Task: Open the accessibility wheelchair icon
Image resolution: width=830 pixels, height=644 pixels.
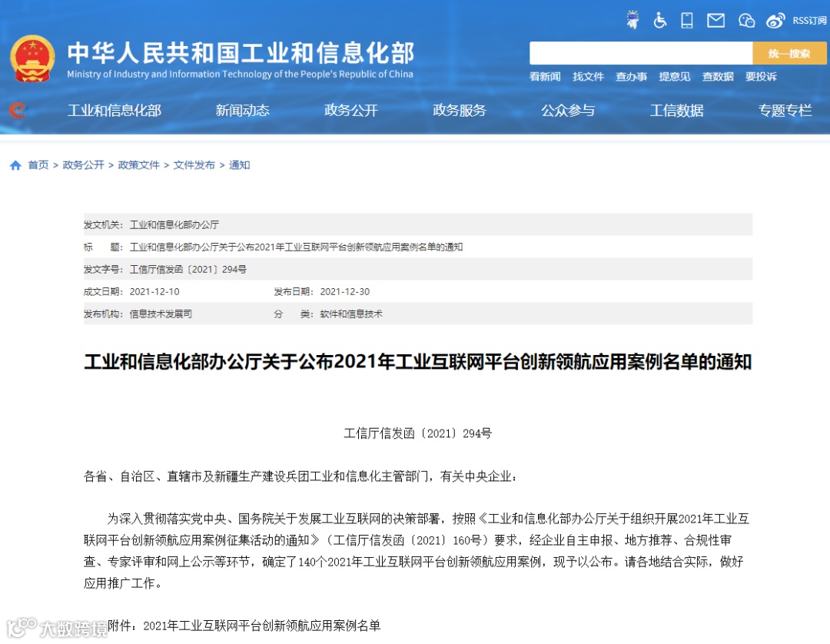Action: pos(659,20)
